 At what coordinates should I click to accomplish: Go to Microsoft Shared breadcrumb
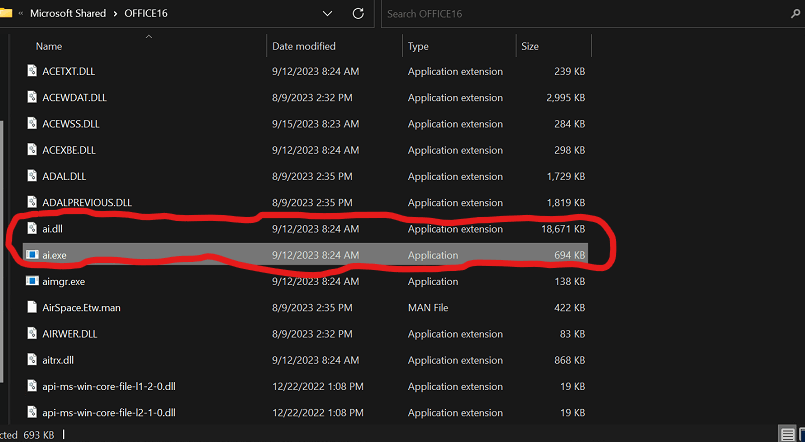68,13
